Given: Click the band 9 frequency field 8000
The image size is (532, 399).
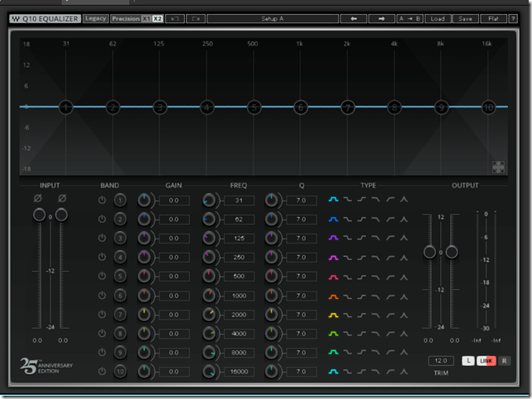Looking at the screenshot, I should click(239, 353).
